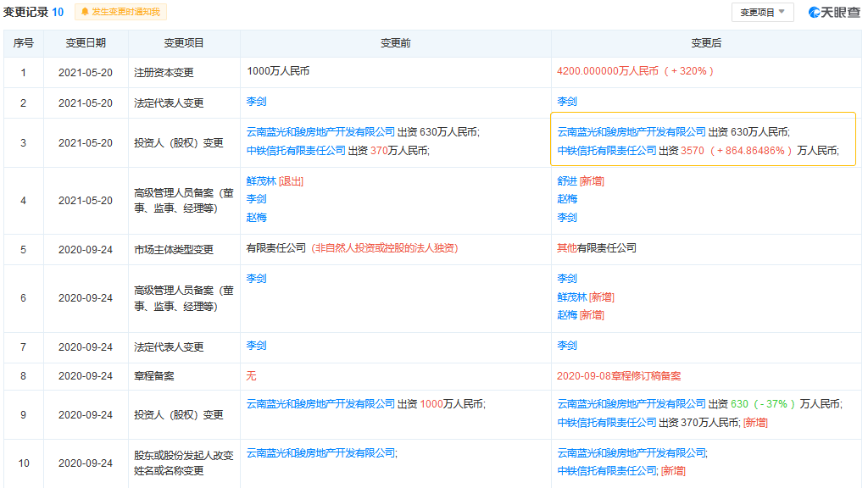Image resolution: width=868 pixels, height=488 pixels.
Task: Select 法定代表人变更 in row 2
Action: point(169,103)
